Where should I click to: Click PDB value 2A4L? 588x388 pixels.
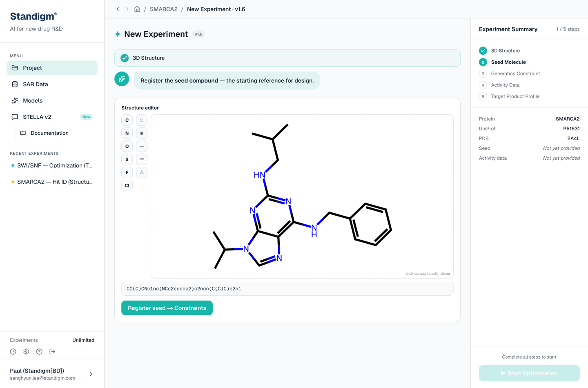coord(573,138)
